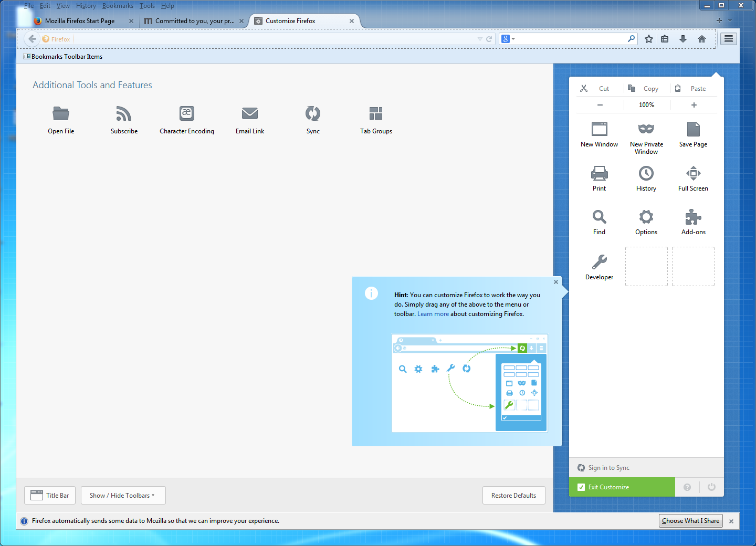Click the Find magnifier icon
Image resolution: width=756 pixels, height=546 pixels.
point(599,217)
